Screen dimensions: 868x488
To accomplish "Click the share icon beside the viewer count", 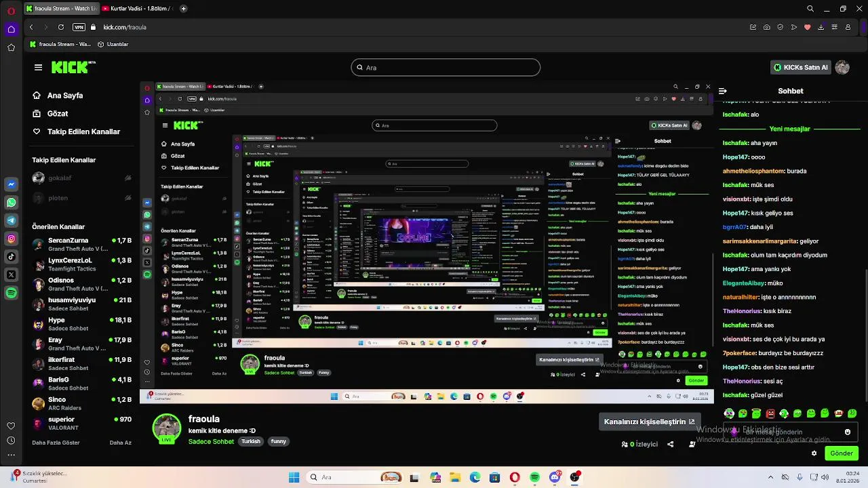I will click(x=671, y=445).
